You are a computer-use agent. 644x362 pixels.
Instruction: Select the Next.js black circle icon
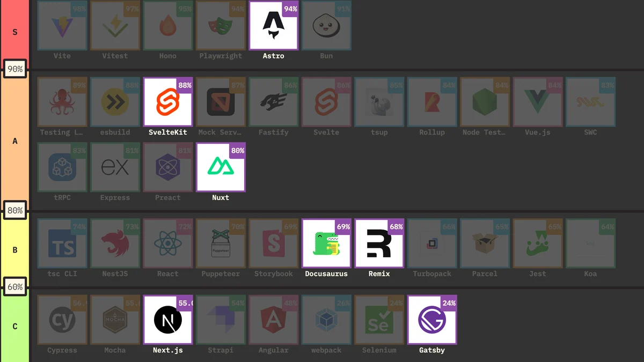pos(168,320)
